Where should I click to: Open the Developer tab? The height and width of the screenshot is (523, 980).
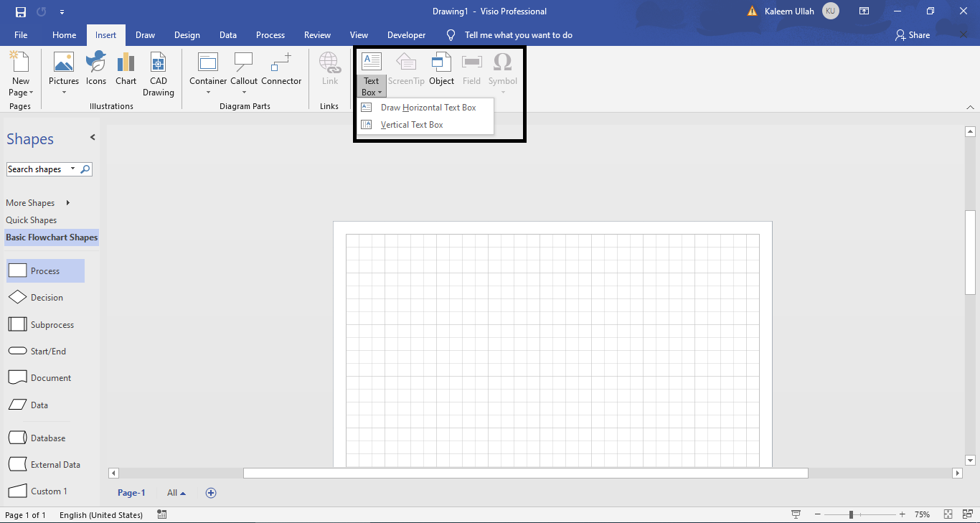pos(406,34)
